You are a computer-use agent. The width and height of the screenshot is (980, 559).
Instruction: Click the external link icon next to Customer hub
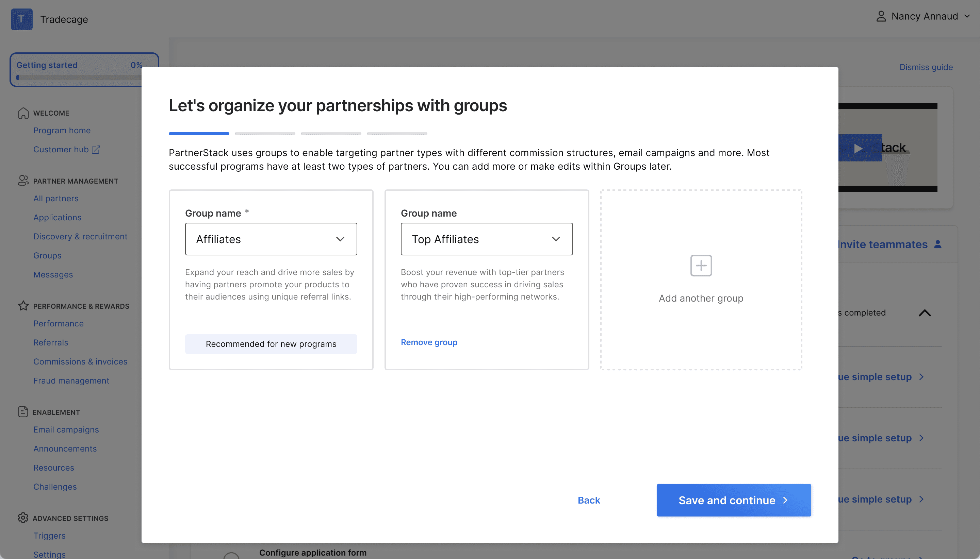96,150
